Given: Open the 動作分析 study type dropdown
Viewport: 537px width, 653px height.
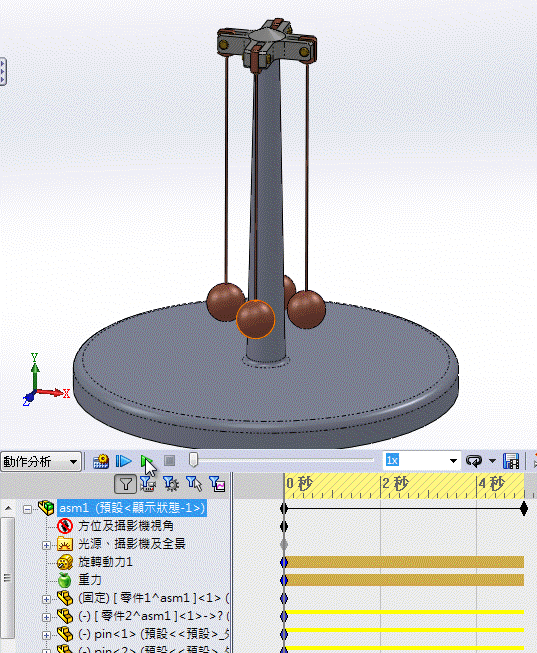Looking at the screenshot, I should tap(40, 461).
